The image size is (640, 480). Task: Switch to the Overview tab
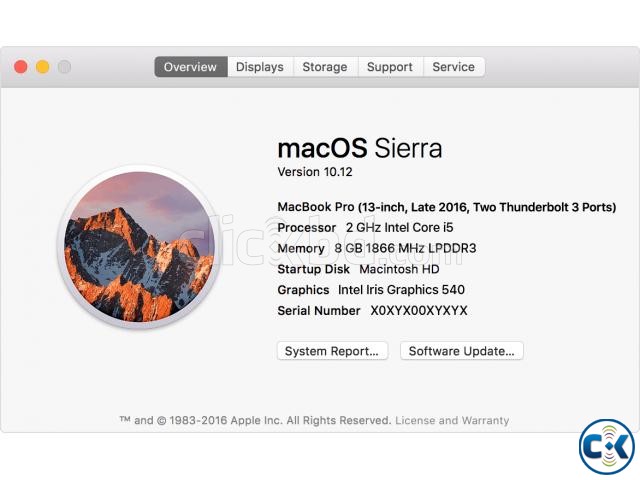(191, 67)
